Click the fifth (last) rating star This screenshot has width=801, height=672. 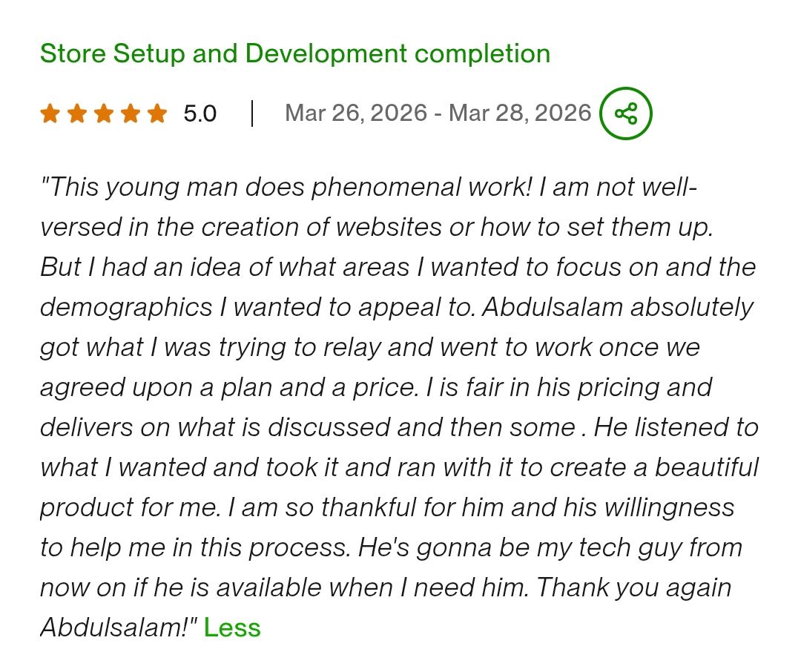(157, 113)
